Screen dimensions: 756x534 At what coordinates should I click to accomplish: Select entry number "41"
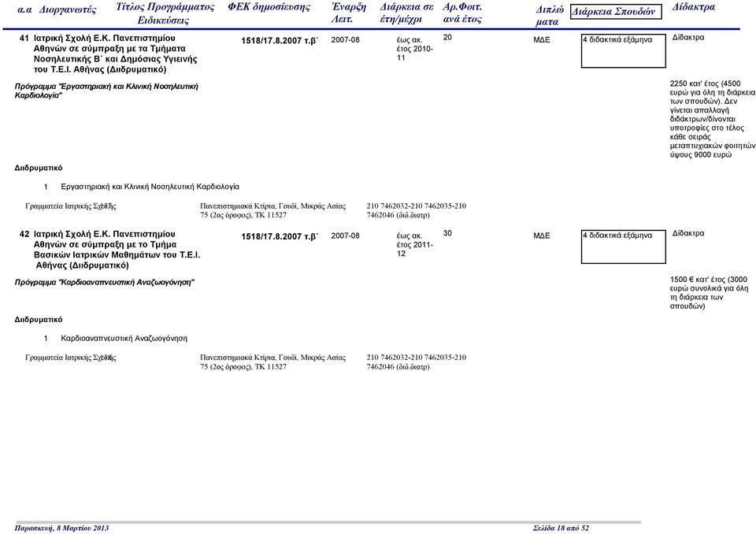[x=24, y=38]
